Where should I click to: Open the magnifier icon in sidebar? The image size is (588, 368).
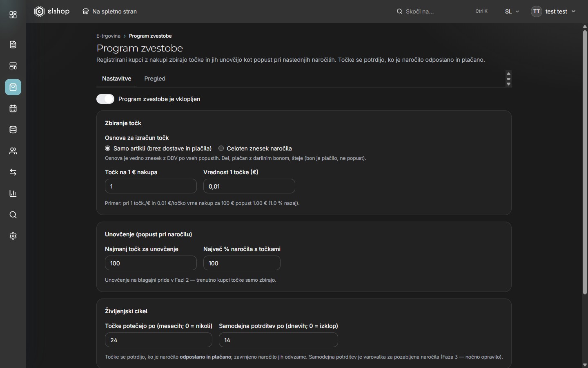13,215
